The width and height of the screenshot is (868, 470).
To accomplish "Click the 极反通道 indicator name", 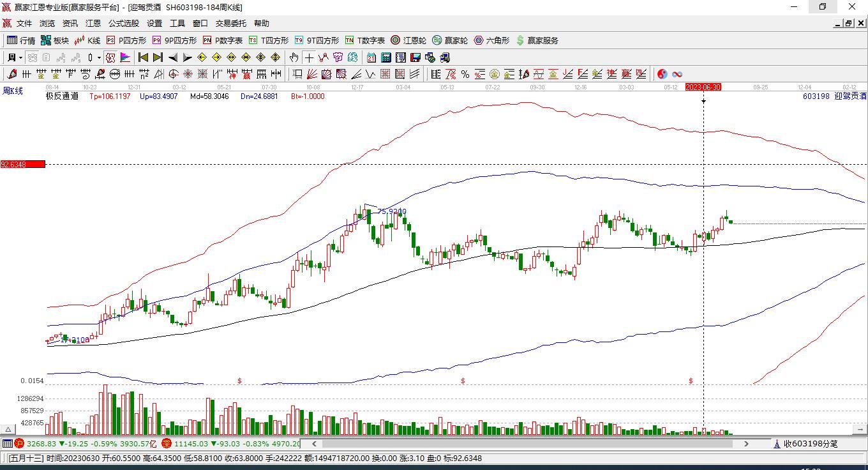I will 62,96.
